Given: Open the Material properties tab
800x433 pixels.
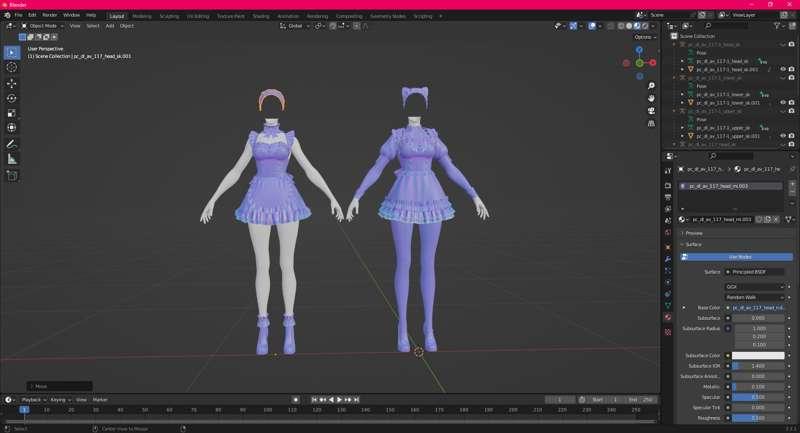Looking at the screenshot, I should click(x=668, y=317).
